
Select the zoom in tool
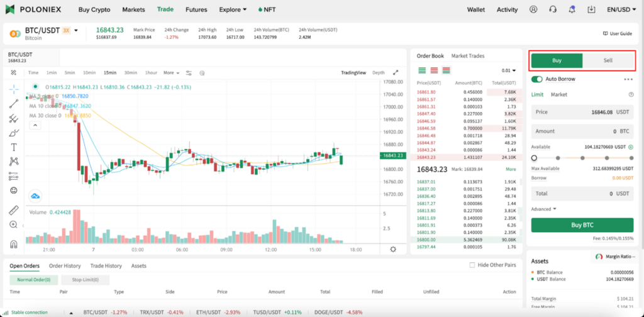14,225
